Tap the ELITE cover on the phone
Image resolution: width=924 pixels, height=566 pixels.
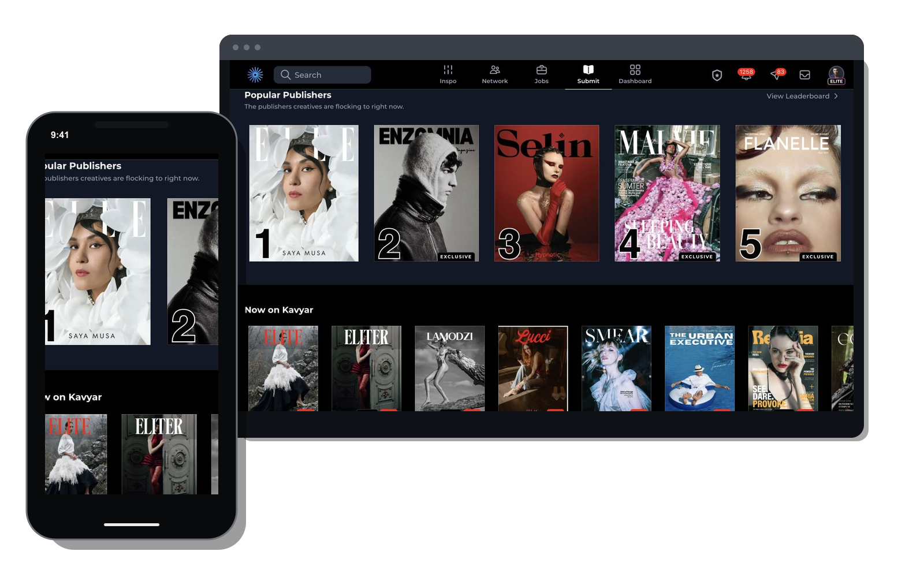76,454
